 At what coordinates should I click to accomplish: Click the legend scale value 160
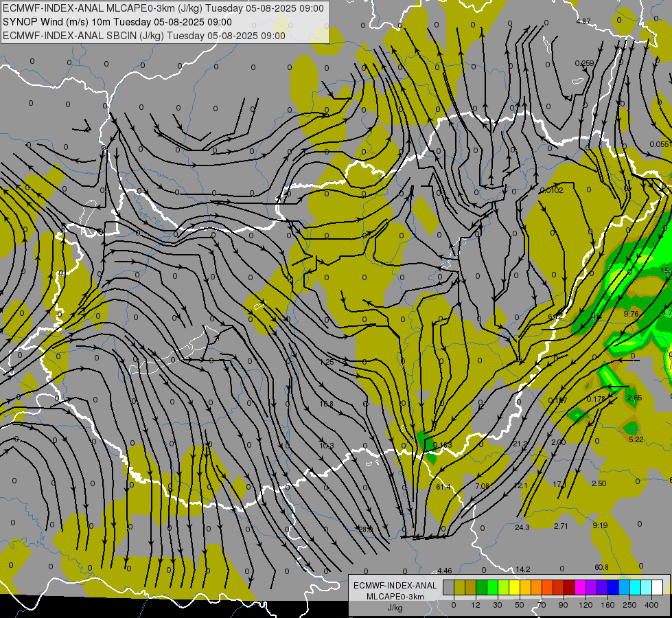click(607, 605)
